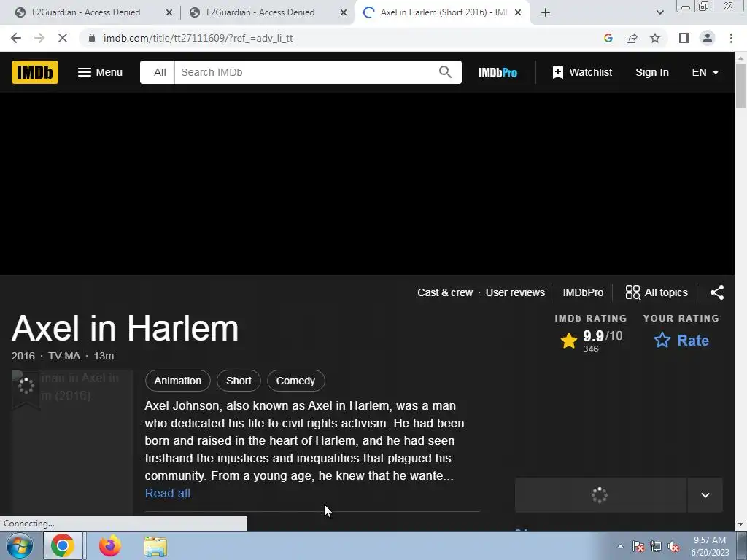Screen dimensions: 747x560
Task: Click the TV-MA rating label
Action: point(64,356)
